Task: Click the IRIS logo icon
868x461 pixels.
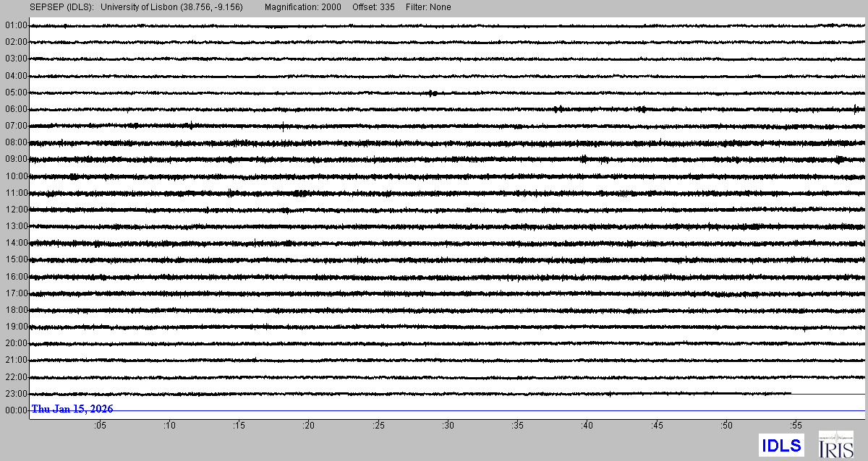Action: pyautogui.click(x=835, y=444)
